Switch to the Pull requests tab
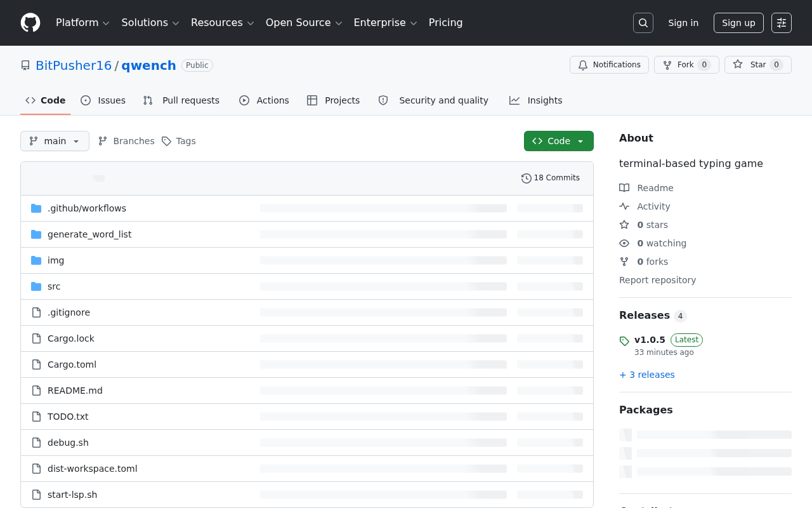 181,100
